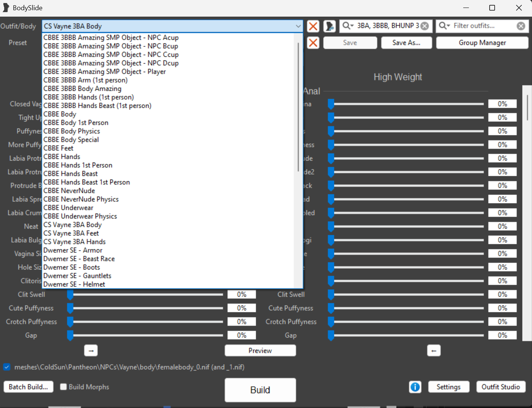Open the outfit filter search magnifier menu

click(444, 26)
